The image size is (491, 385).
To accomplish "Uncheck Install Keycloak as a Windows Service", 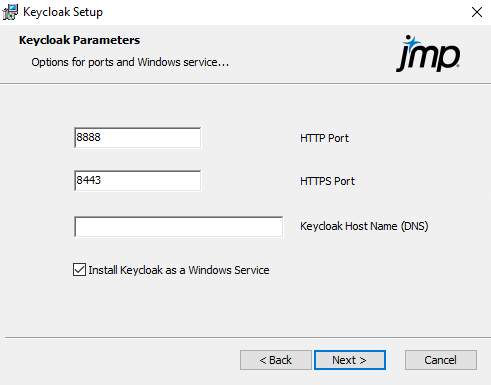I will coord(79,270).
